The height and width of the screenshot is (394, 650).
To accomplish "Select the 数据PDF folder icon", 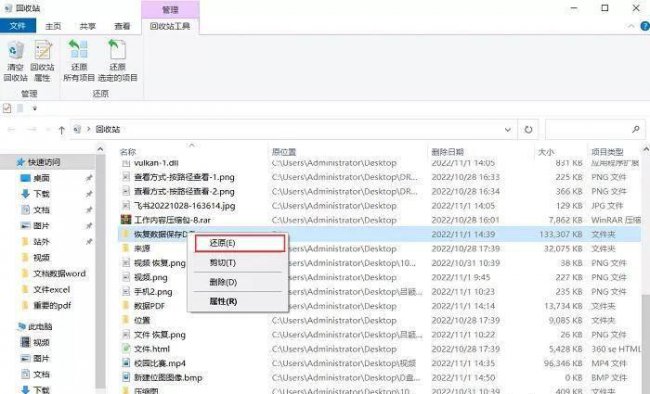I will pos(126,306).
